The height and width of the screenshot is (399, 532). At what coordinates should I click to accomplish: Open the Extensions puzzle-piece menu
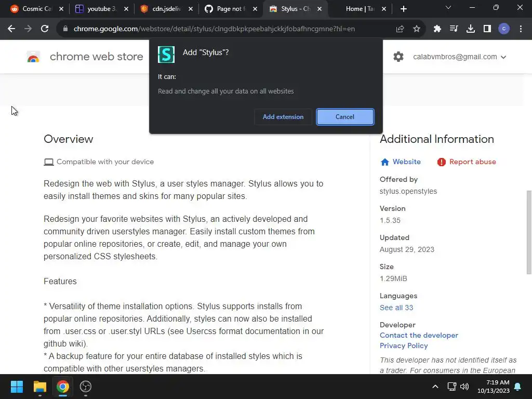point(437,29)
